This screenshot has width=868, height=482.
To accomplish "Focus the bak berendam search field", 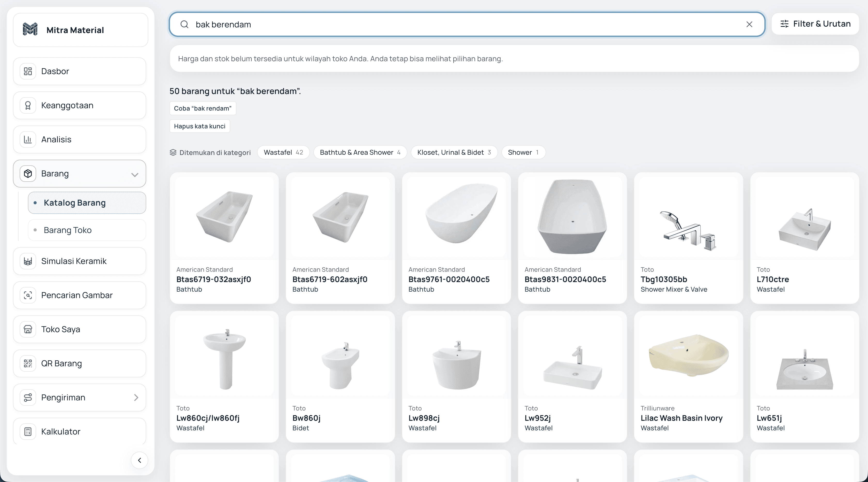I will 467,24.
